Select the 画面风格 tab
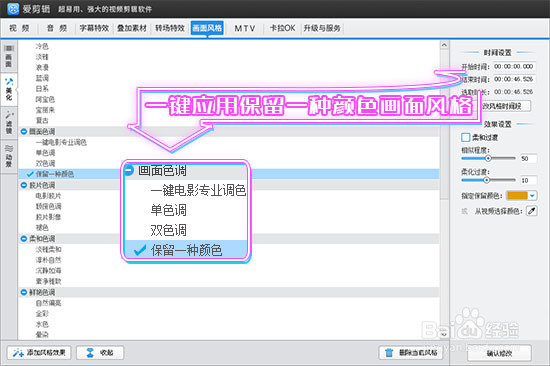Viewport: 550px width, 366px height. (207, 28)
